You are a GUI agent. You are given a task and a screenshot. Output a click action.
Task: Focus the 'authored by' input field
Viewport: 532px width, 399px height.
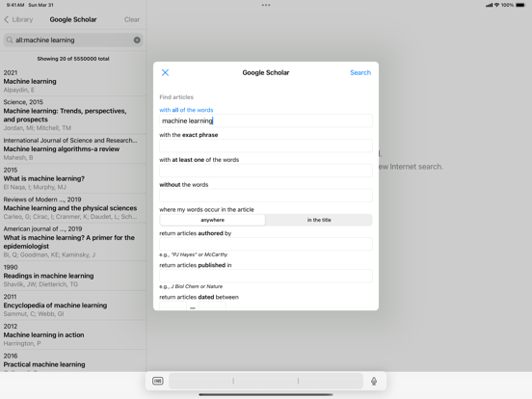coord(266,244)
